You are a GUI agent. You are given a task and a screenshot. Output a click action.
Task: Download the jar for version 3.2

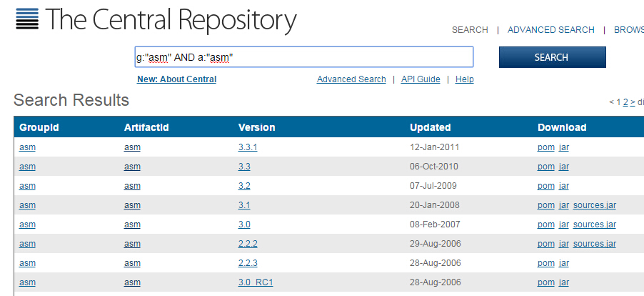[x=563, y=186]
